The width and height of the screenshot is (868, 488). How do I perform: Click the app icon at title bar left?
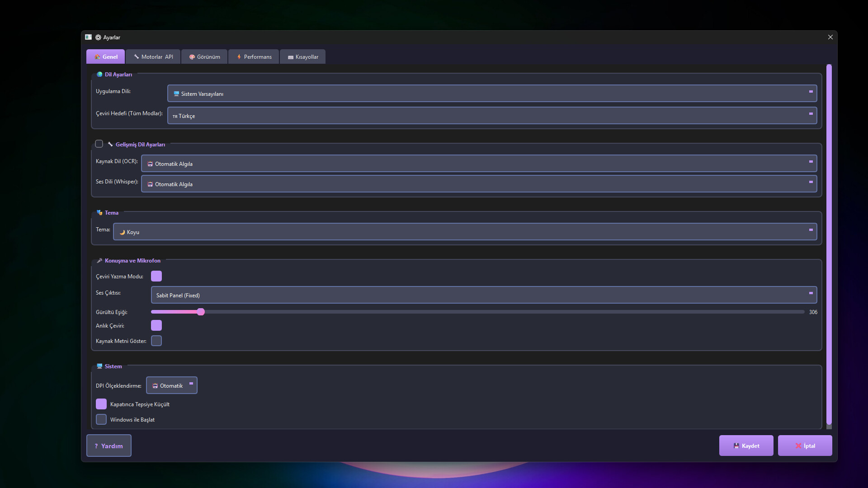click(x=88, y=37)
